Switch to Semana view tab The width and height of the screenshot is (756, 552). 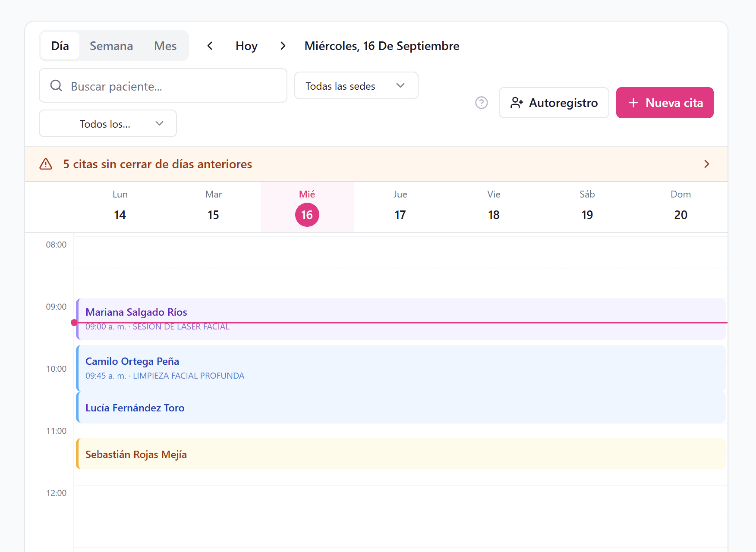[111, 46]
